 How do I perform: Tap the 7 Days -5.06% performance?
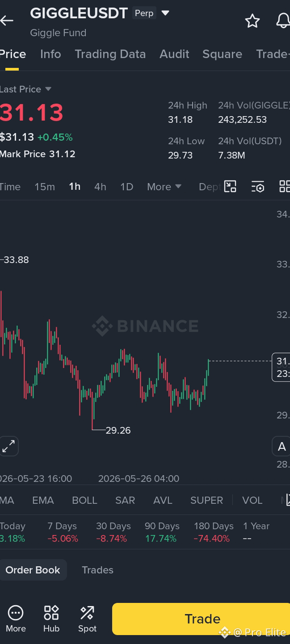click(63, 532)
